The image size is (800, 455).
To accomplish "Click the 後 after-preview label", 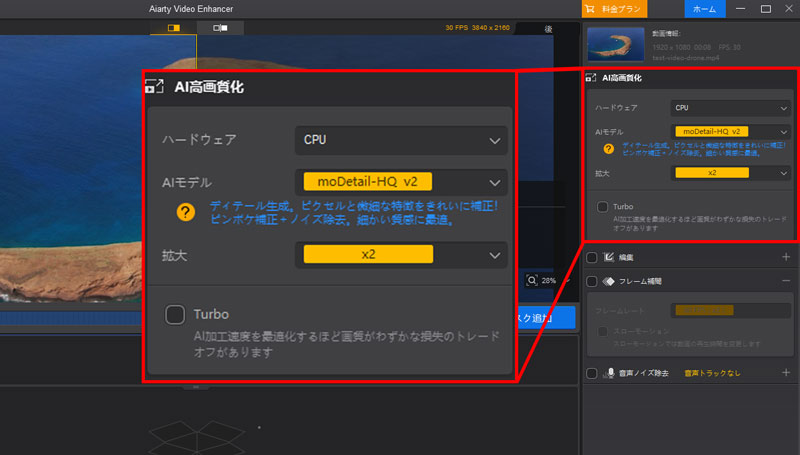I will (x=548, y=29).
